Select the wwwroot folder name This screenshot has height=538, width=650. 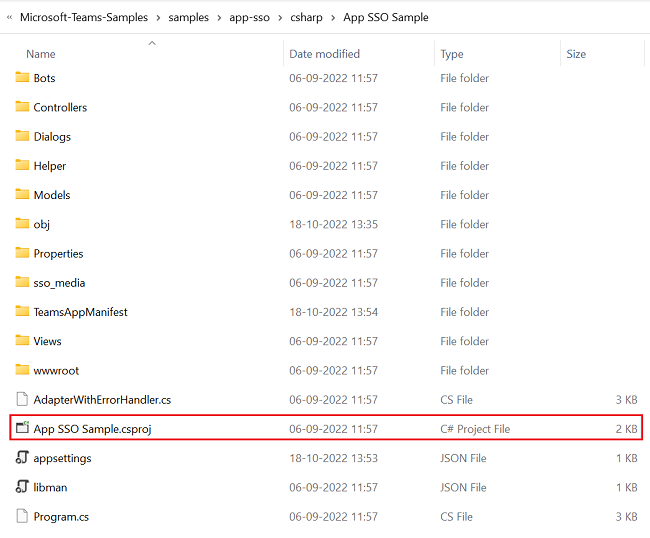point(56,371)
